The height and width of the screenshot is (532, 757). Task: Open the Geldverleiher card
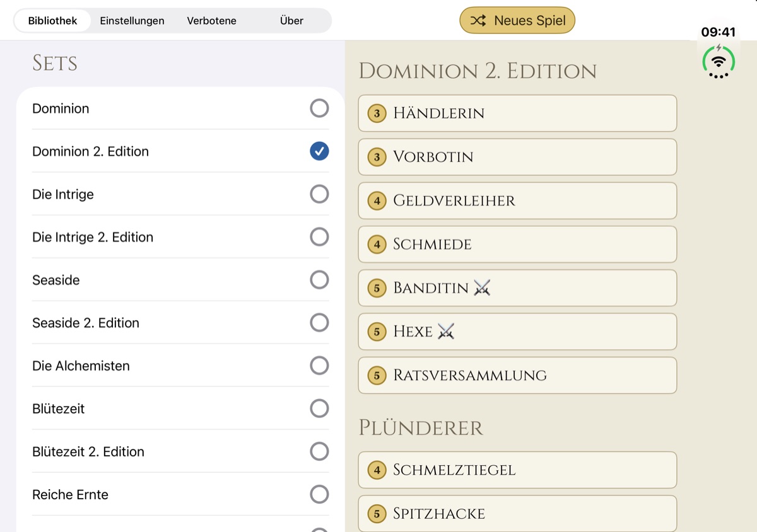(x=517, y=201)
